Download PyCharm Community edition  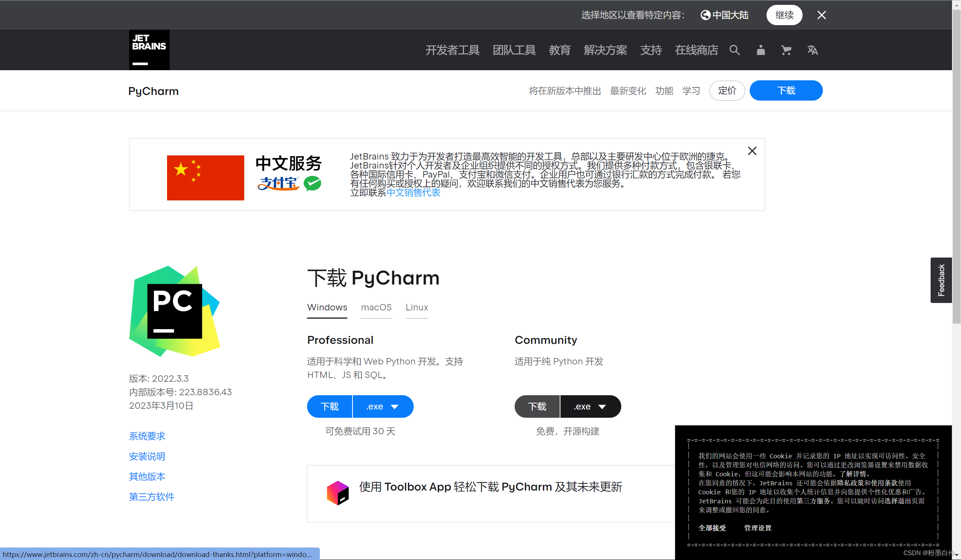[x=537, y=406]
